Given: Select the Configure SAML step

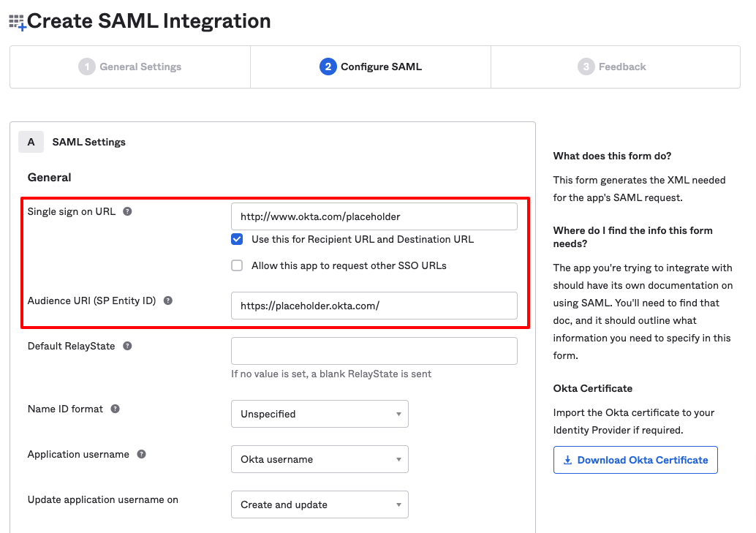Looking at the screenshot, I should coord(370,67).
